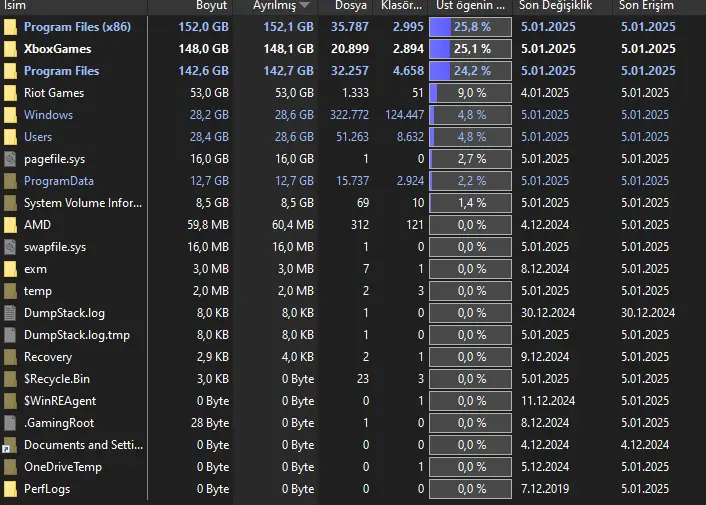Select the swapfile.sys name
The width and height of the screenshot is (706, 505).
tap(55, 247)
